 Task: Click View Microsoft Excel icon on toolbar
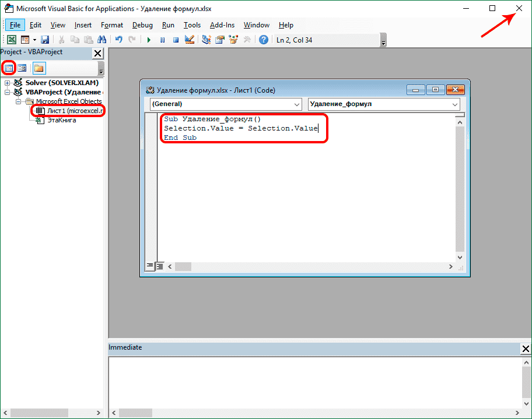click(x=12, y=39)
